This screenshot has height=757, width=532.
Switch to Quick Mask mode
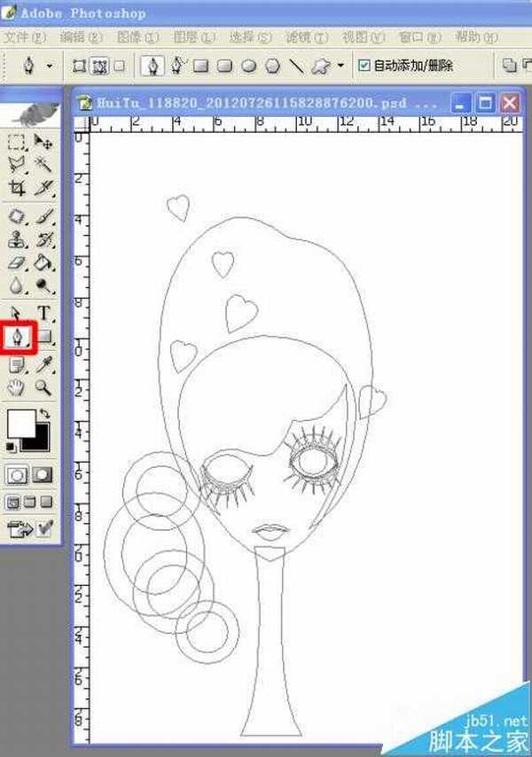43,475
